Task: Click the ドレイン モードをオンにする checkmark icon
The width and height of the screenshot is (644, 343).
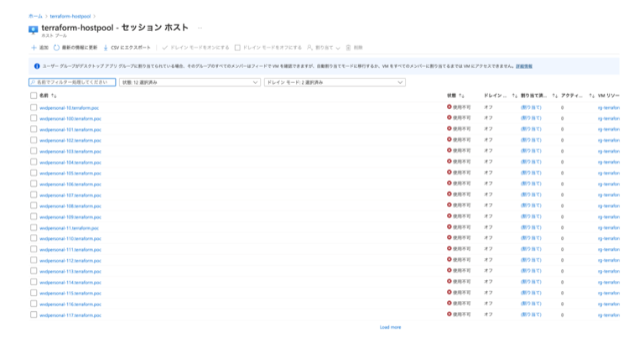Action: [x=164, y=48]
